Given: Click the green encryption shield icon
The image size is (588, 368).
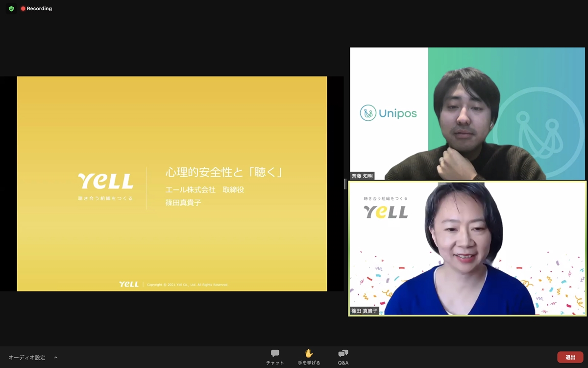Looking at the screenshot, I should tap(11, 8).
